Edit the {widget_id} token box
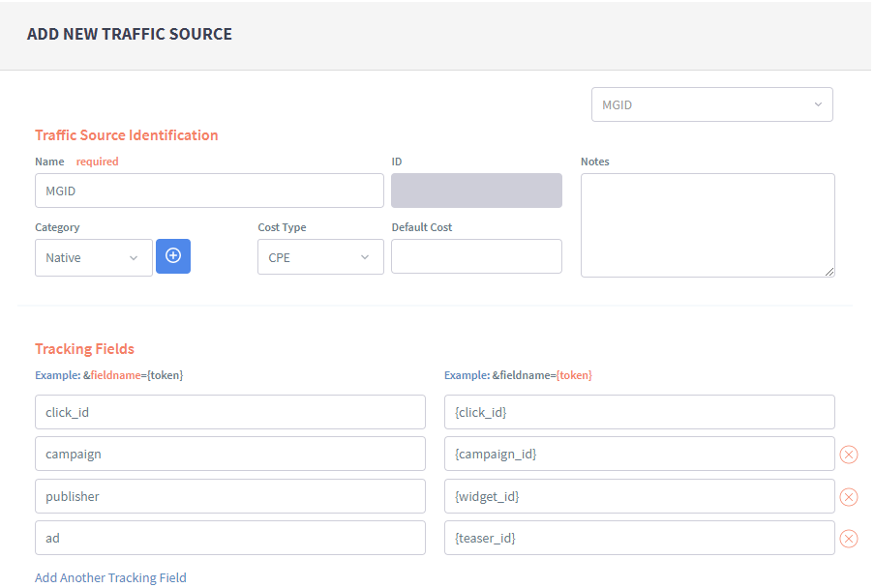 click(640, 496)
